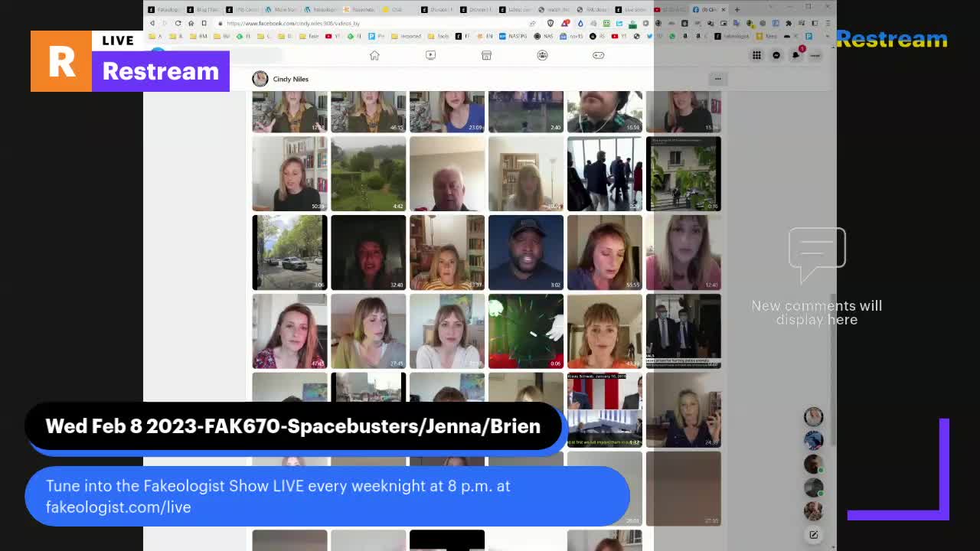This screenshot has height=551, width=980.
Task: Open the street with parked cars video
Action: point(289,253)
